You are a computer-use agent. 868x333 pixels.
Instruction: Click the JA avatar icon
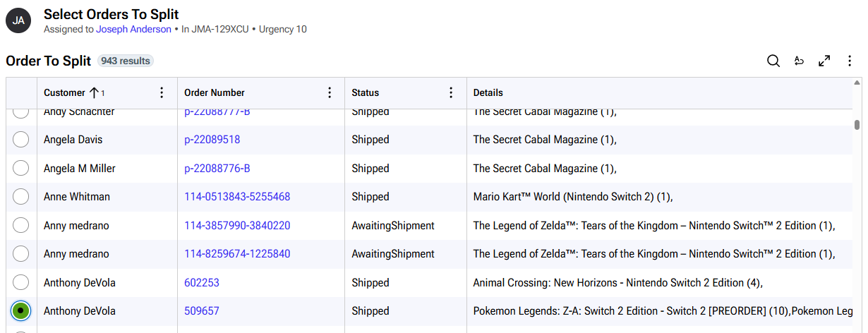[19, 20]
